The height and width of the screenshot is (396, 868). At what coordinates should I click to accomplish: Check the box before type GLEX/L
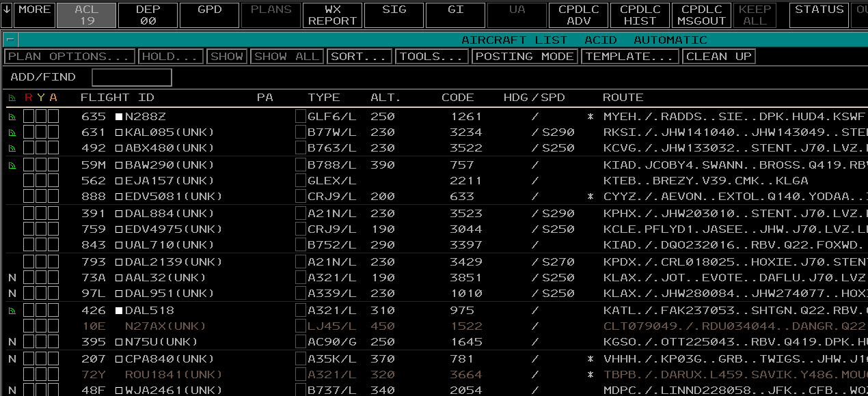click(x=301, y=181)
